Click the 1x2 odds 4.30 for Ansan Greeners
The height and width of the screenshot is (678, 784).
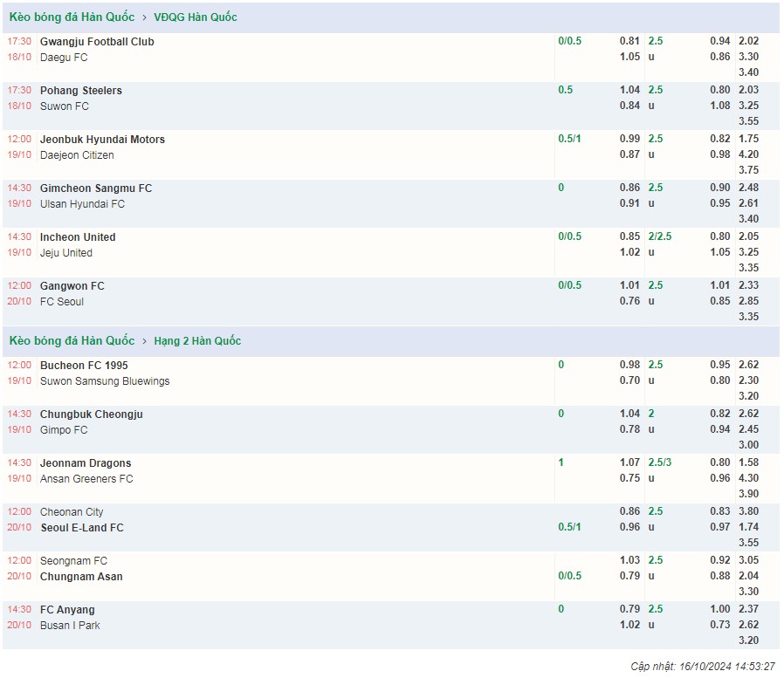748,478
